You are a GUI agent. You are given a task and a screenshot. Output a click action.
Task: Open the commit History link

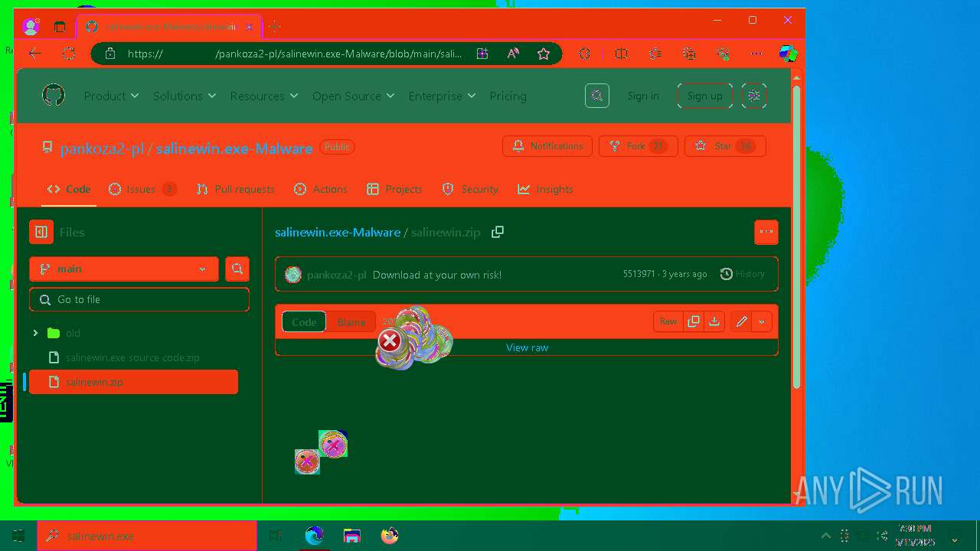pyautogui.click(x=743, y=274)
